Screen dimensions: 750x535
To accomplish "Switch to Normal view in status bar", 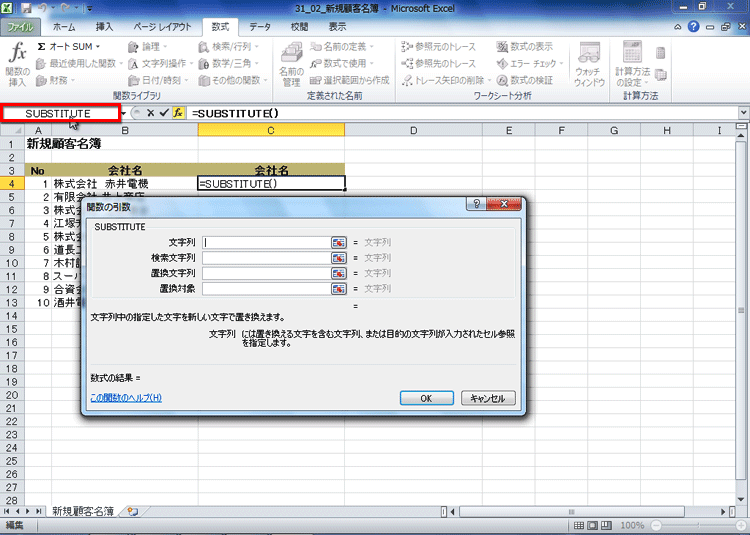I will click(579, 525).
